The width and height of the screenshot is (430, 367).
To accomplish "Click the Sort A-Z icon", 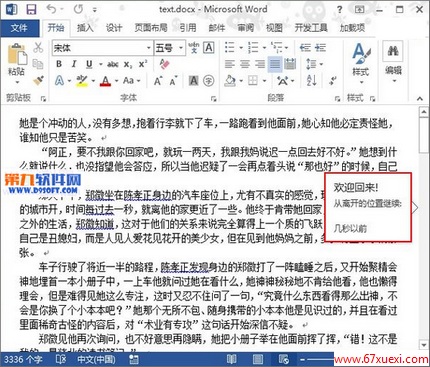I will point(311,80).
